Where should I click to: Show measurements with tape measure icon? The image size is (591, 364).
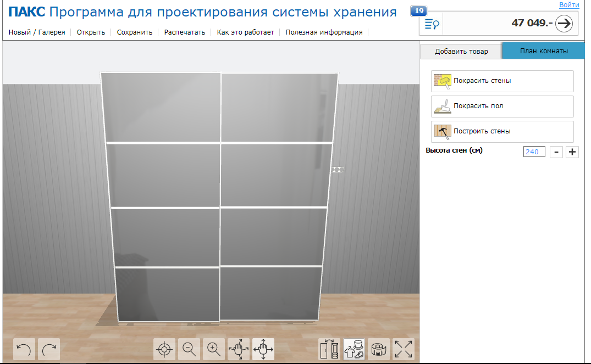pos(379,349)
